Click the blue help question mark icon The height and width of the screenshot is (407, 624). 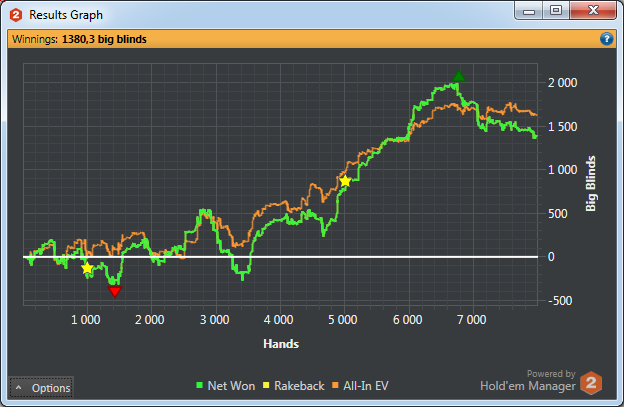(606, 39)
